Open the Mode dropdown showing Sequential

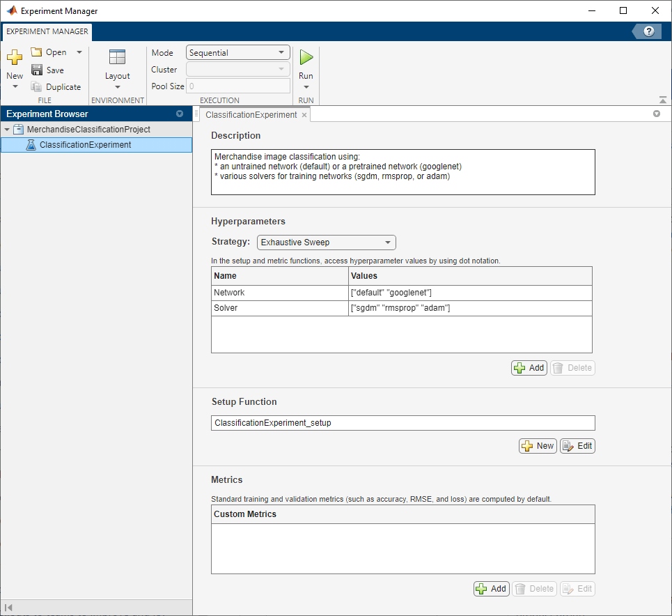coord(238,52)
